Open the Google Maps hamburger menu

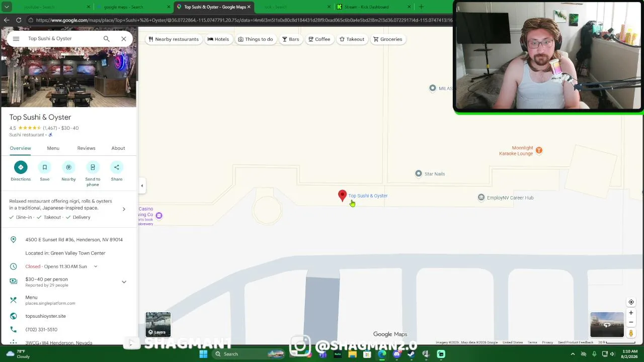point(16,39)
